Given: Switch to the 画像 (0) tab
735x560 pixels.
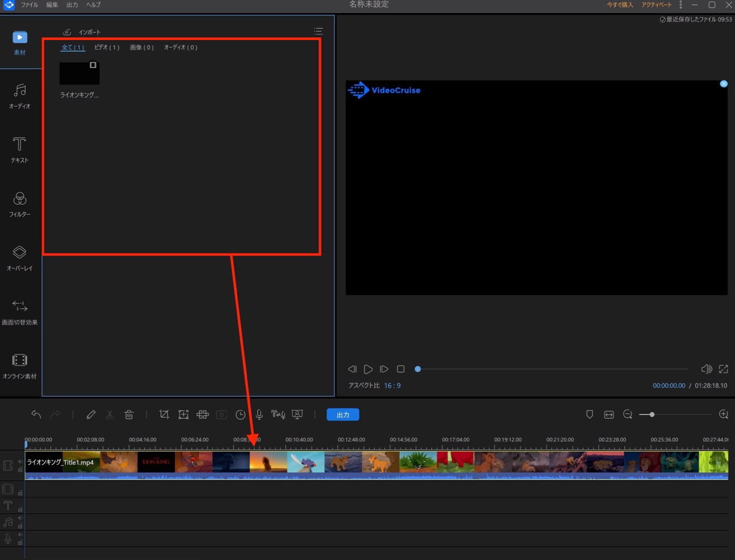Looking at the screenshot, I should [142, 47].
